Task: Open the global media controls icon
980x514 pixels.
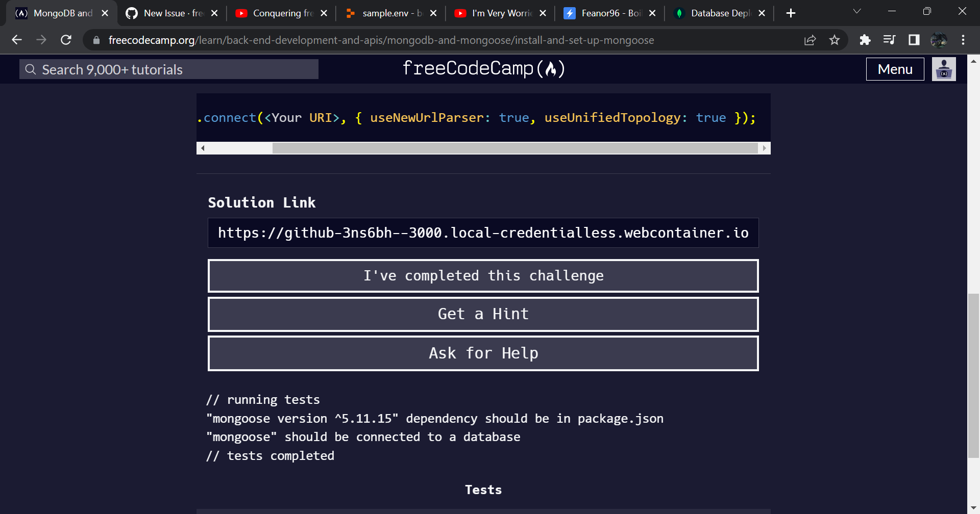Action: pos(890,40)
